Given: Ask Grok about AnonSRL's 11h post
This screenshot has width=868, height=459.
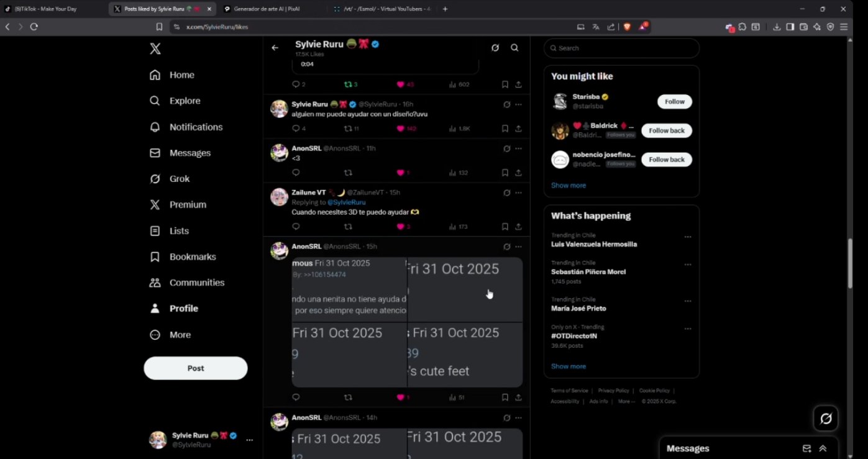Looking at the screenshot, I should pos(506,148).
